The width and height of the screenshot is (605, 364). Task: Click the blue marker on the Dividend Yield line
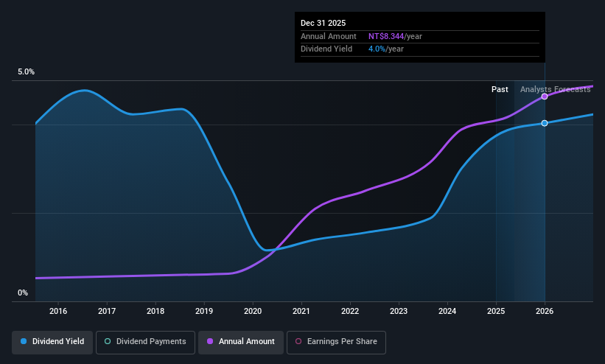tap(545, 123)
